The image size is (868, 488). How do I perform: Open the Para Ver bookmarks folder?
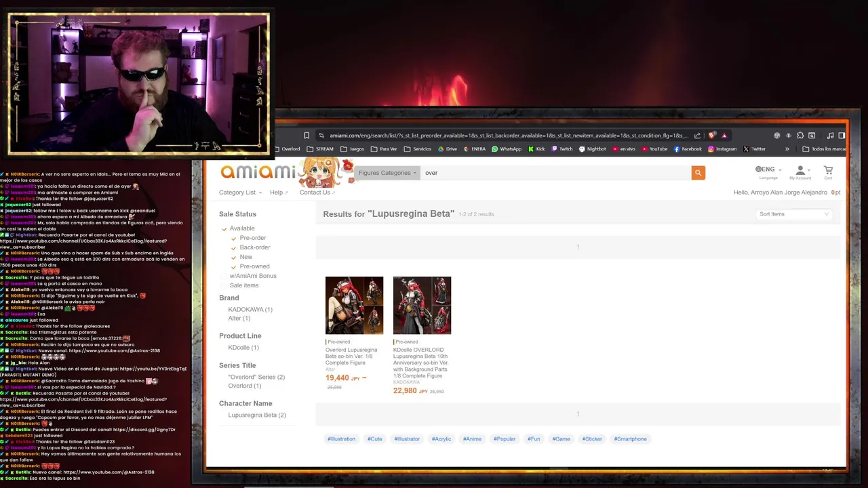pyautogui.click(x=384, y=149)
